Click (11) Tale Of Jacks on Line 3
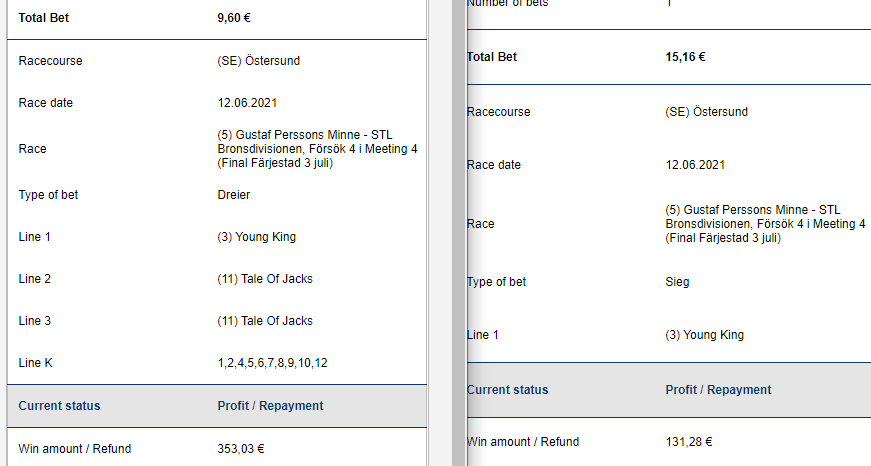The height and width of the screenshot is (466, 871). coord(264,321)
